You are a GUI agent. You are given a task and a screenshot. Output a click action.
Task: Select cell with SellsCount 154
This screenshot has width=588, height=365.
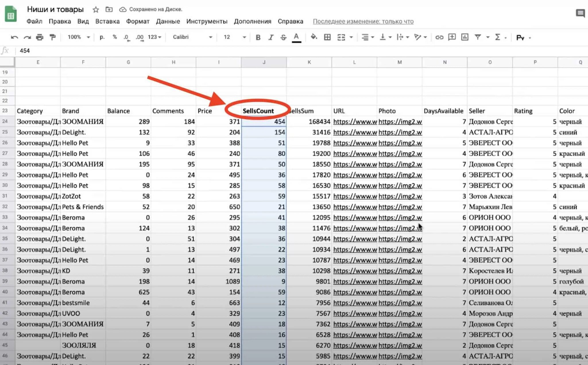pos(264,132)
